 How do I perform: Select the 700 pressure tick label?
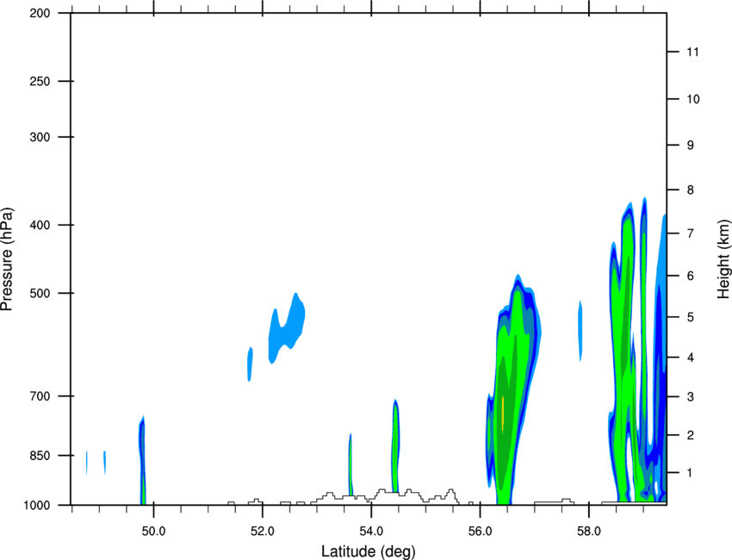(40, 396)
